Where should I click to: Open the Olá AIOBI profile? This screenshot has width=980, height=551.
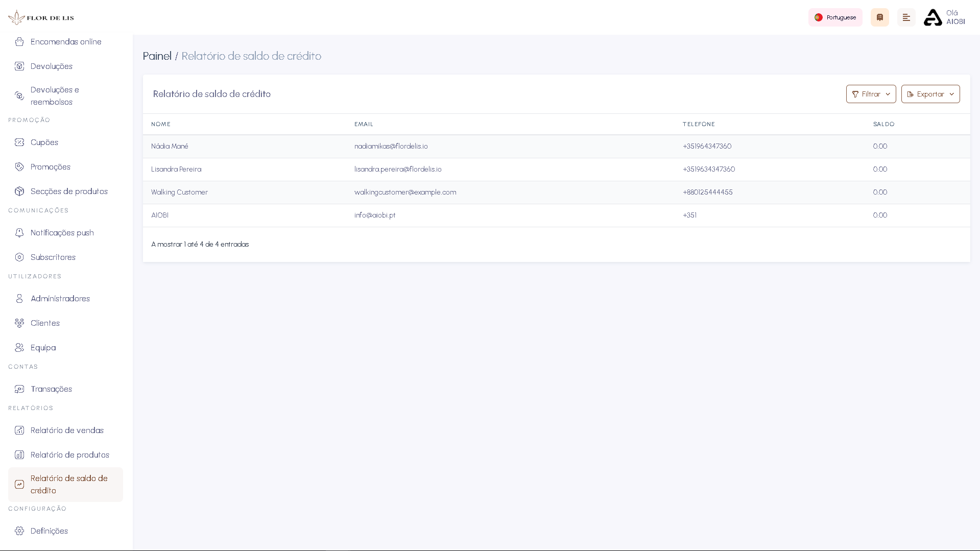click(x=944, y=17)
